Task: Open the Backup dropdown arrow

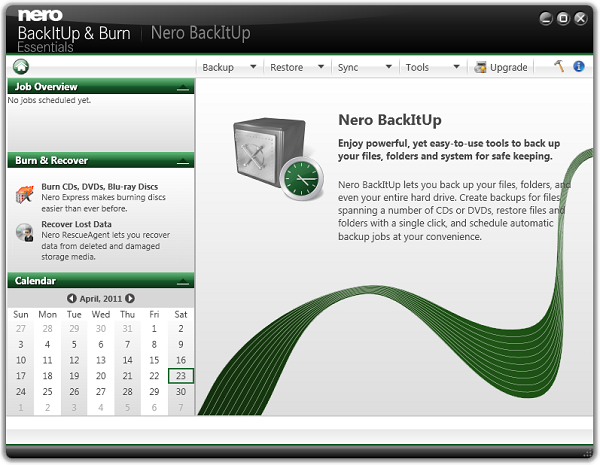Action: (x=253, y=67)
